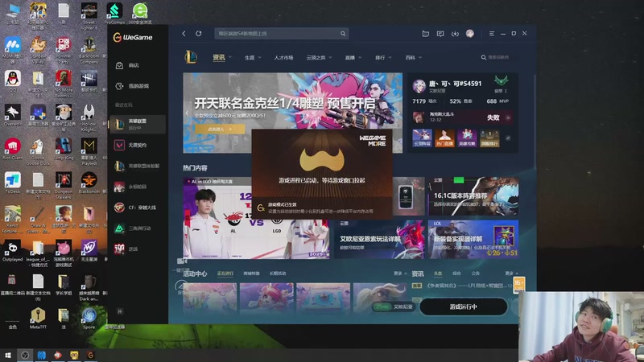Expand the 直播 dropdown
Image resolution: width=644 pixels, height=362 pixels.
[360, 58]
